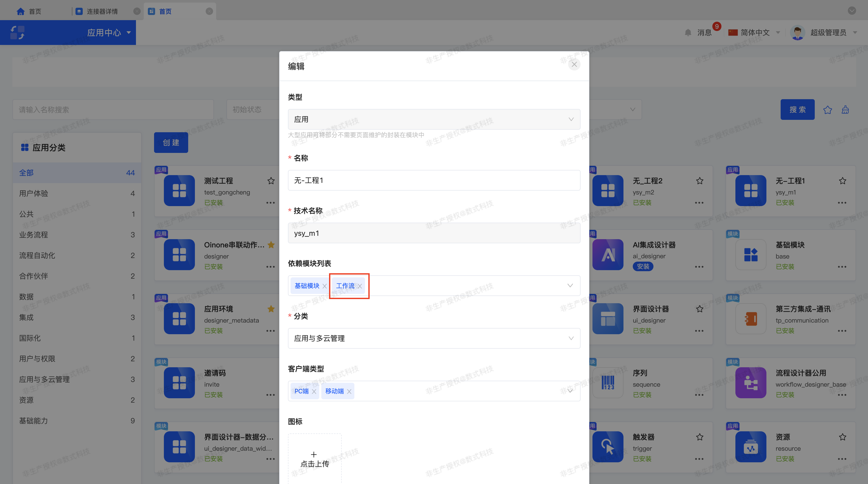The height and width of the screenshot is (484, 868).
Task: Open the AI集成设计器 app icon
Action: click(608, 255)
